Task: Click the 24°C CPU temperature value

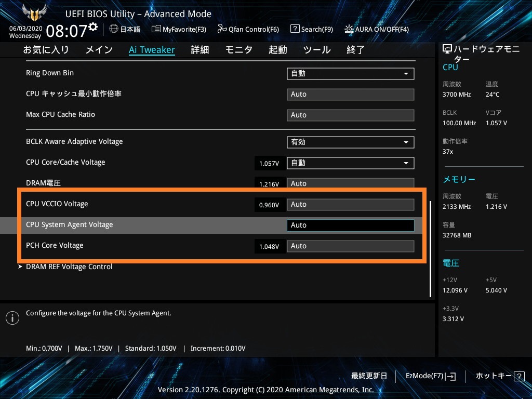Action: click(x=493, y=95)
